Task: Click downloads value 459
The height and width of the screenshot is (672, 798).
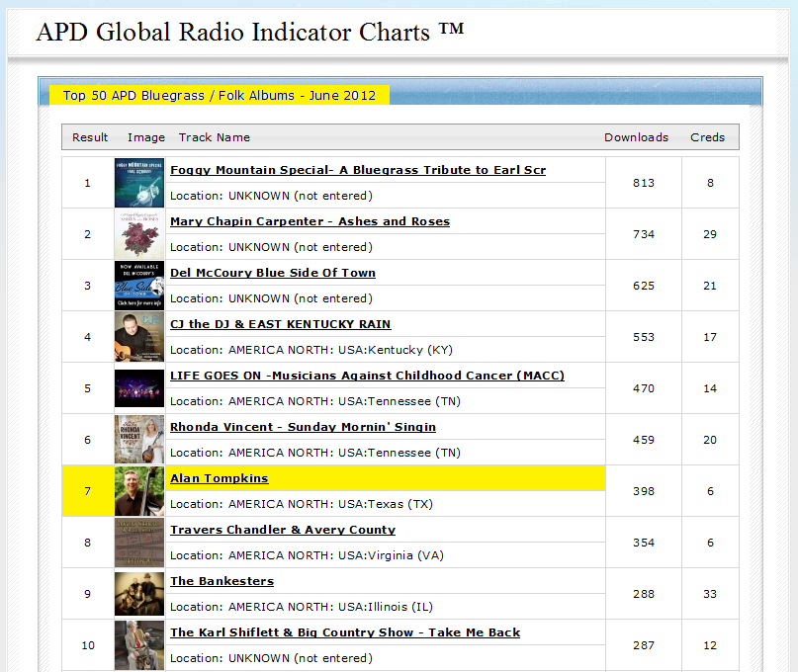Action: point(644,440)
